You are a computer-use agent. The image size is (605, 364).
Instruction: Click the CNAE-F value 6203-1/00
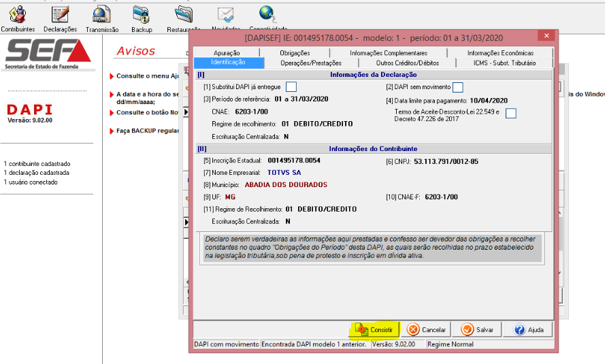[x=442, y=197]
